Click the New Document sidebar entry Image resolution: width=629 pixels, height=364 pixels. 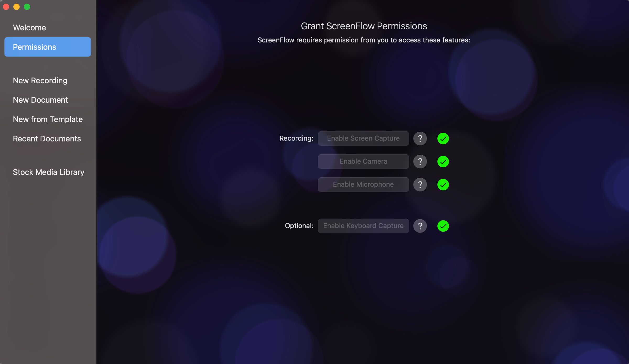tap(40, 100)
